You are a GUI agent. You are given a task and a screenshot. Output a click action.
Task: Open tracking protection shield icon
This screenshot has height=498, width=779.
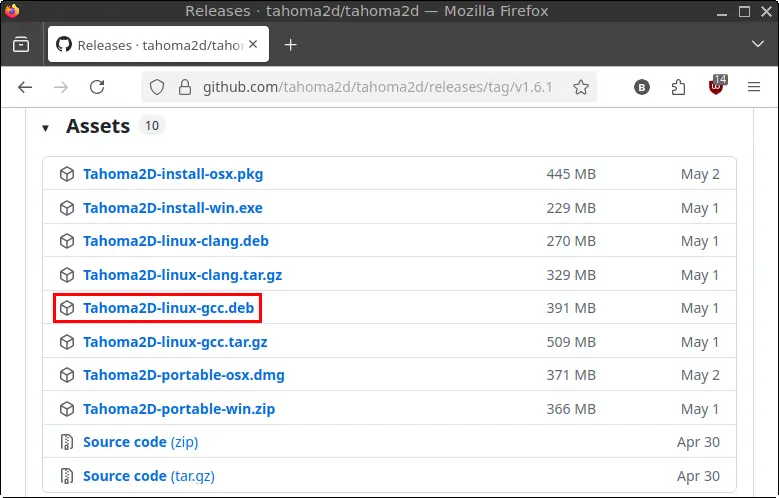(x=157, y=87)
